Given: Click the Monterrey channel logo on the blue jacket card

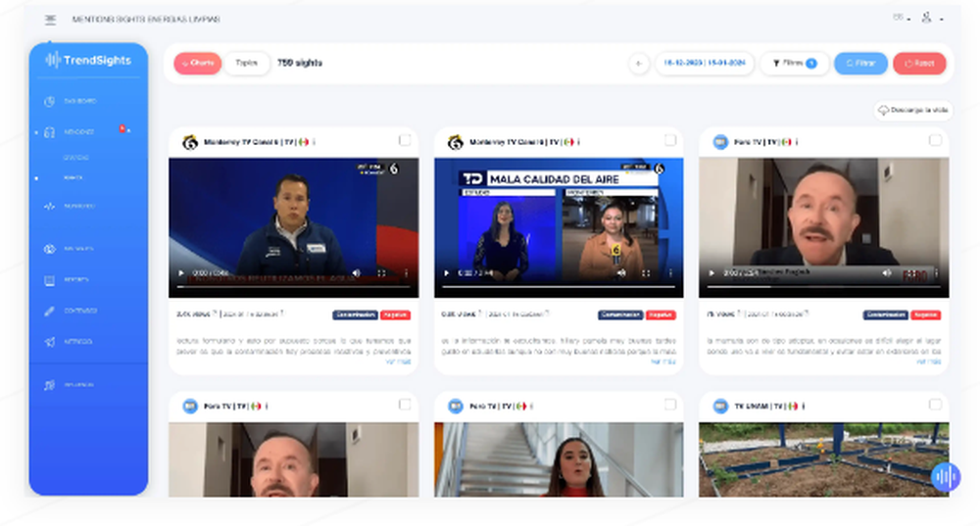Looking at the screenshot, I should pyautogui.click(x=190, y=142).
